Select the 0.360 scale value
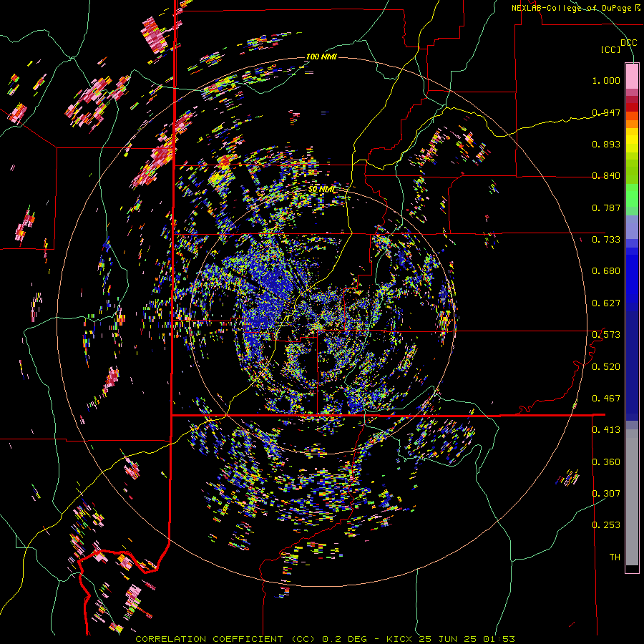This screenshot has height=644, width=644. (x=606, y=462)
